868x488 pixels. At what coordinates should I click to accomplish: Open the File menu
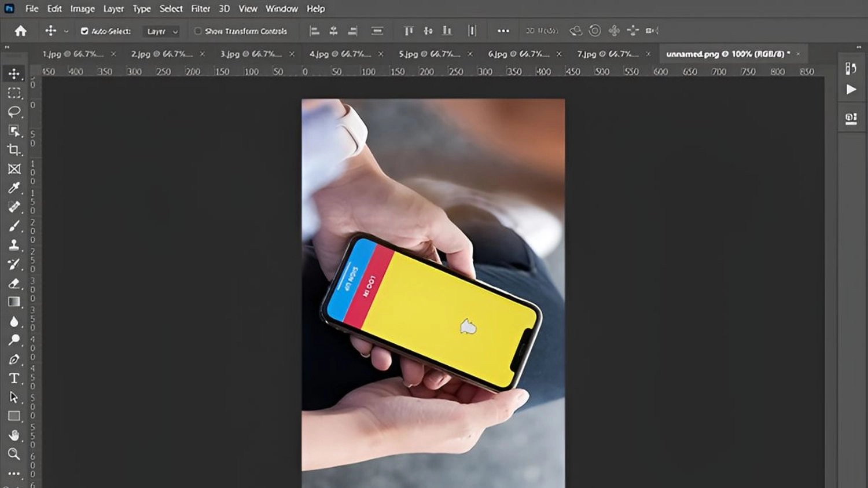coord(32,9)
